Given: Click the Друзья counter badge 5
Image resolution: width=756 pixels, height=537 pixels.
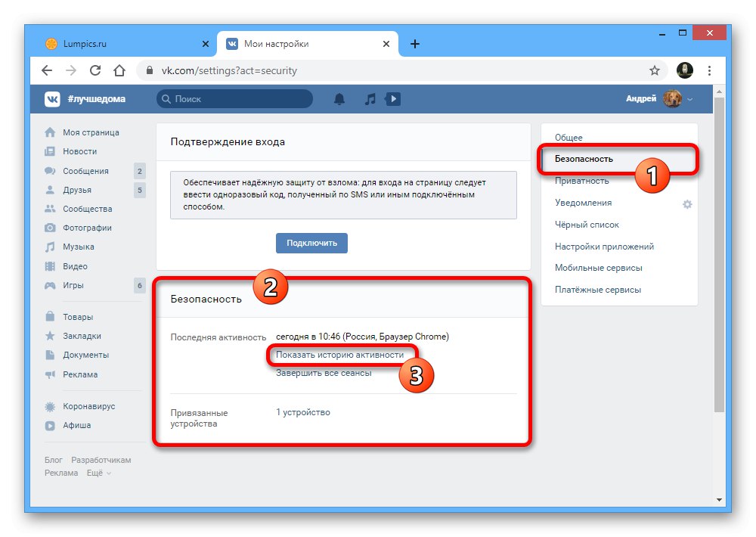Looking at the screenshot, I should click(139, 190).
